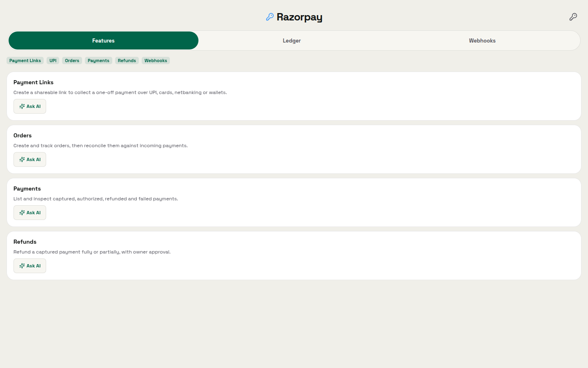
Task: Click the sparkle icon in Payment Links' Ask AI
Action: click(x=22, y=106)
